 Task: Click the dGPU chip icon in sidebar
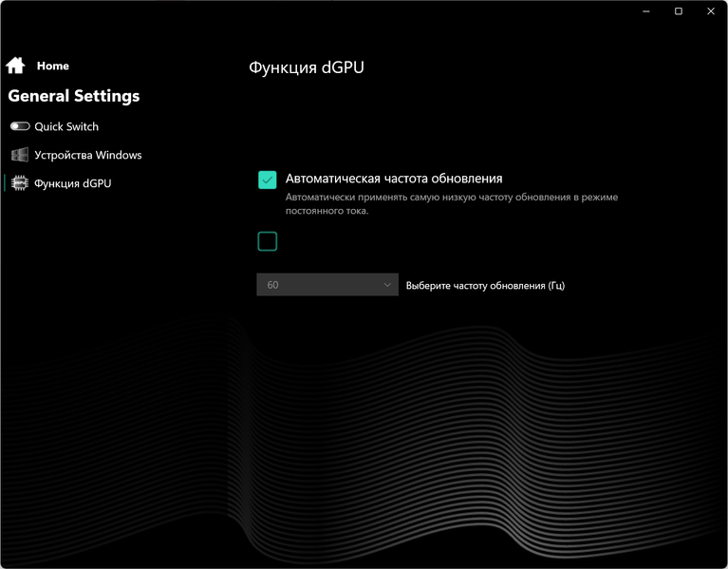pyautogui.click(x=20, y=183)
